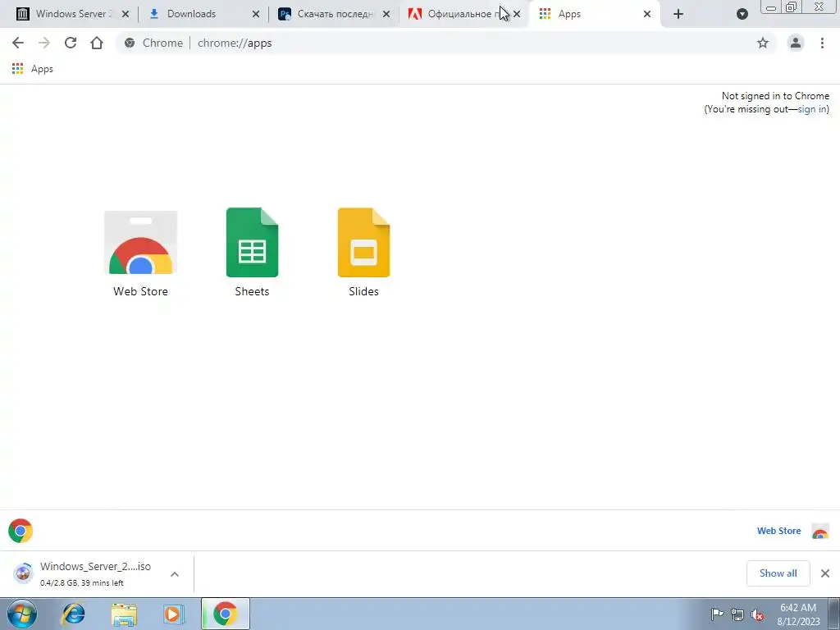Bookmark this tab with star icon

pyautogui.click(x=763, y=43)
